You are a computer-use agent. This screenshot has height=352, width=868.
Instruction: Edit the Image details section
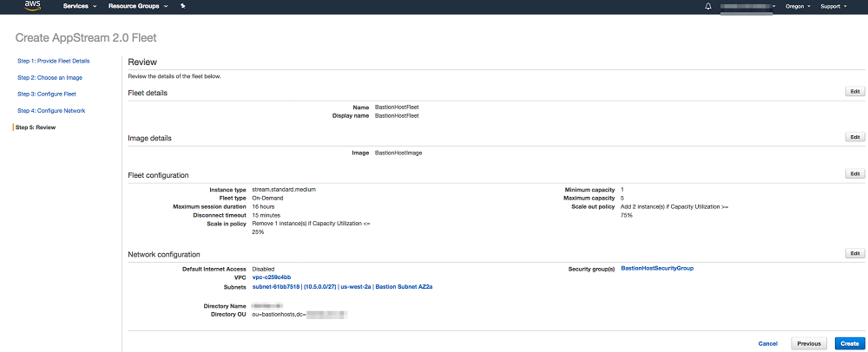(x=854, y=136)
